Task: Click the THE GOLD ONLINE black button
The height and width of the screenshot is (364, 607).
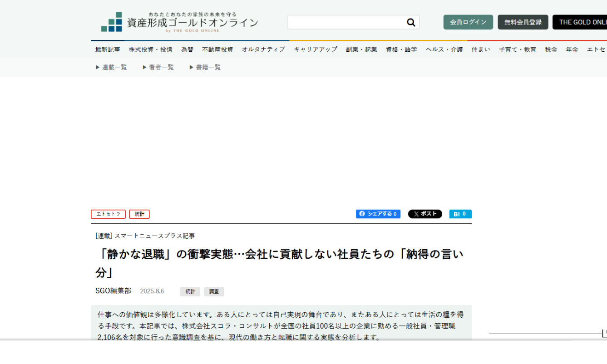Action: pos(580,22)
